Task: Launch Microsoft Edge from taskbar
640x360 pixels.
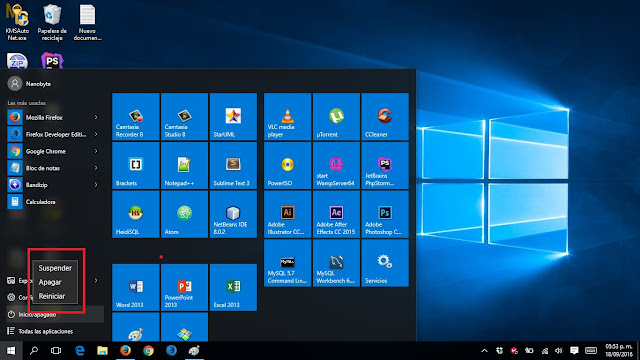Action: 80,351
